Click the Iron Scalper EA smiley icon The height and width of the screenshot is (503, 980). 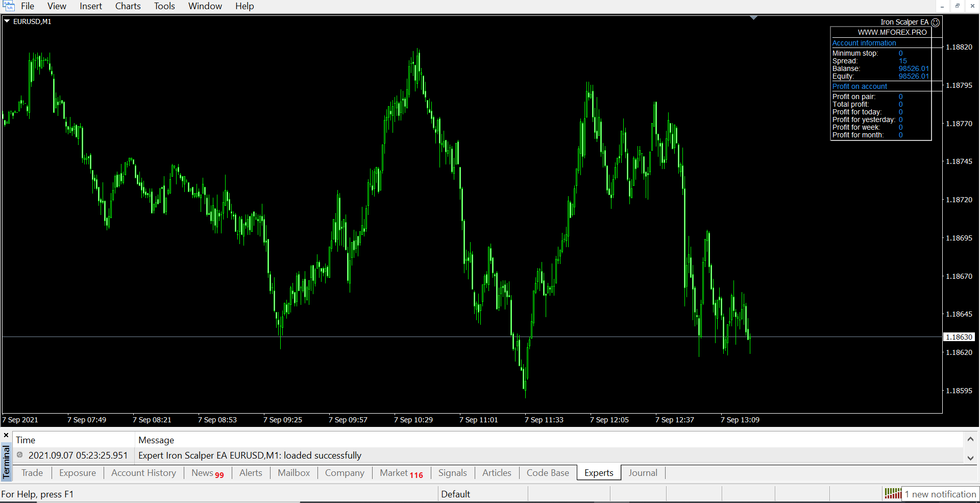935,22
